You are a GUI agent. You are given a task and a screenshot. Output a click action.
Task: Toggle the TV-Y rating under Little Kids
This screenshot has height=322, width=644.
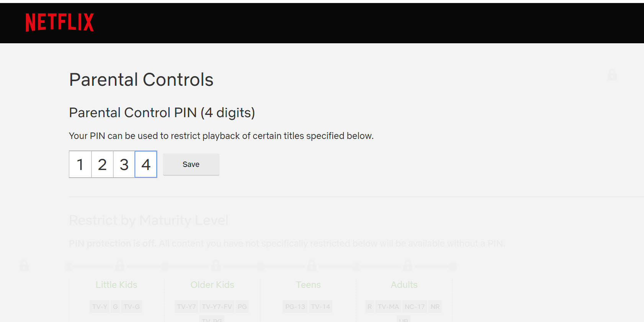coord(99,306)
